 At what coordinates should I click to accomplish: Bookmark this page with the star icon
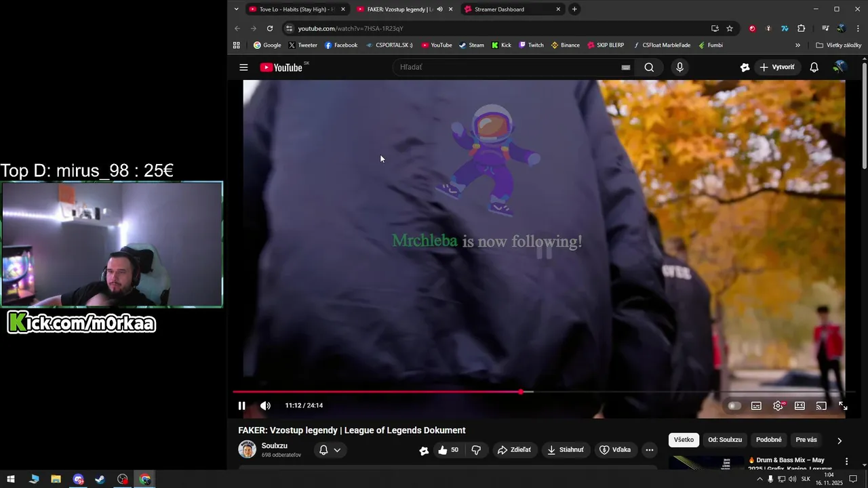point(730,28)
